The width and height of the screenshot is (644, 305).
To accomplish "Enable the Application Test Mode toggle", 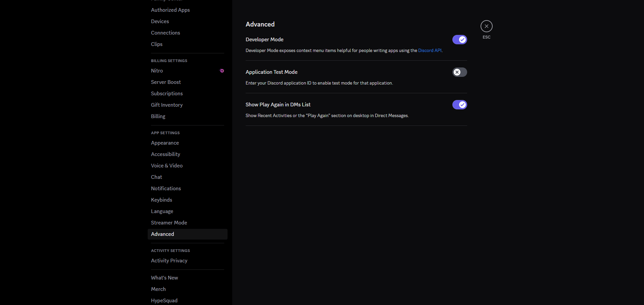I will (x=459, y=72).
